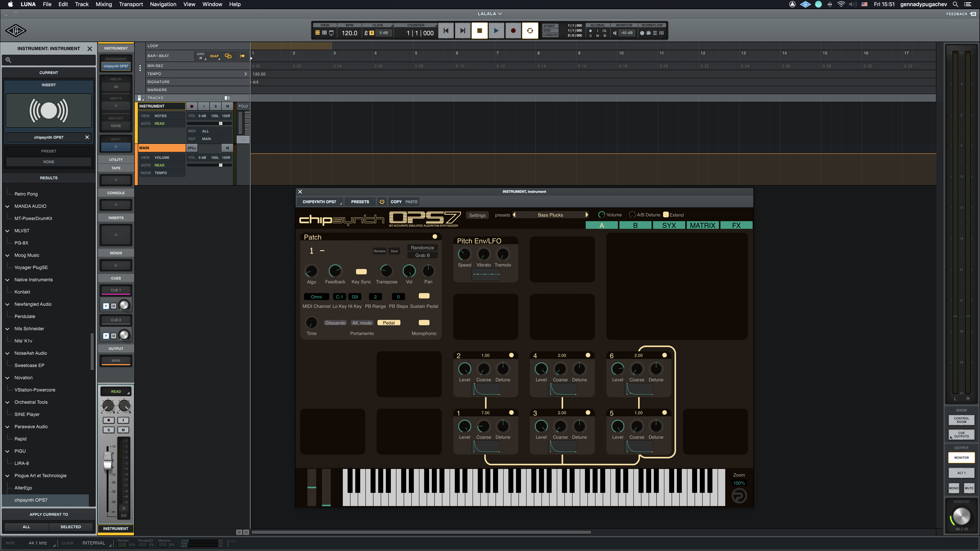Collapse the MANDA AUDIO folder
Image resolution: width=980 pixels, height=551 pixels.
[7, 206]
